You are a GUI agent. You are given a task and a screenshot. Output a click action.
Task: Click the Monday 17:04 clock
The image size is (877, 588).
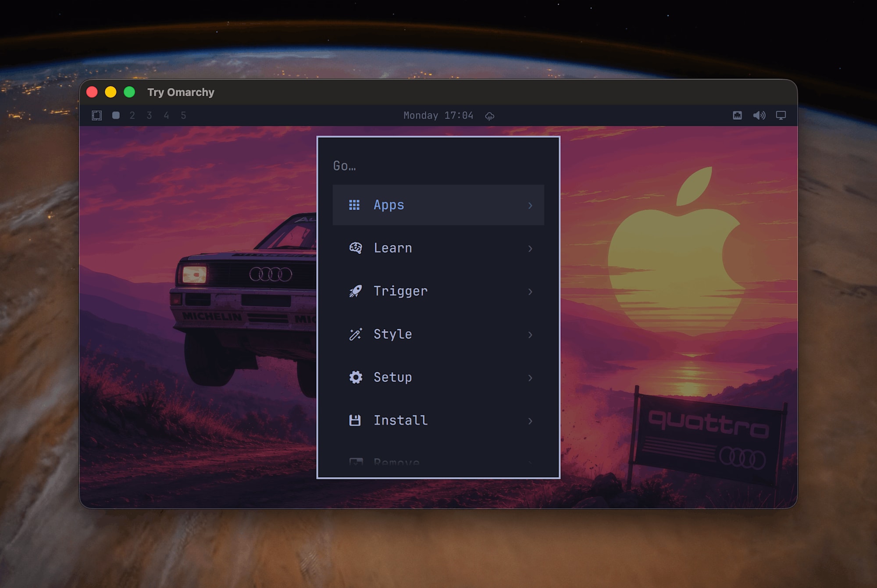click(438, 115)
